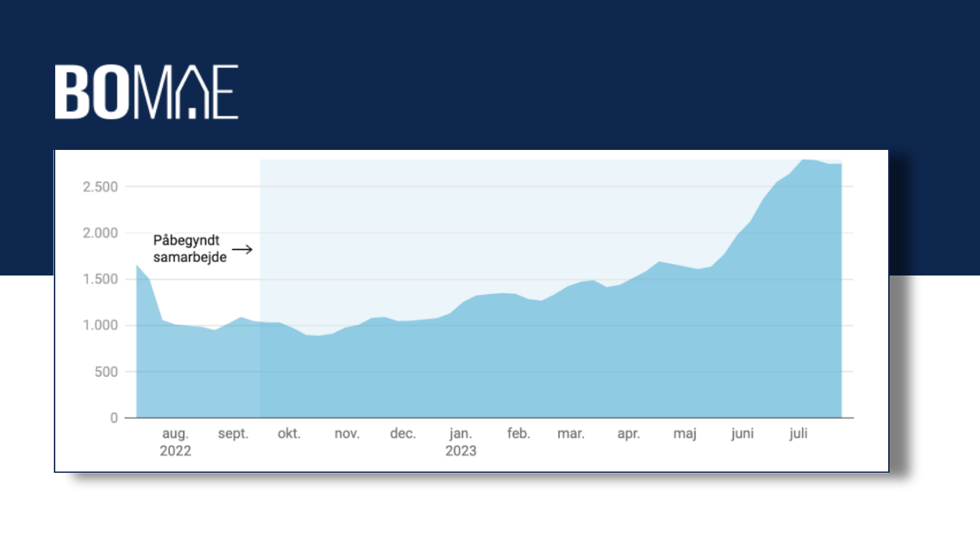Click the dec. month label
Viewport: 980px width, 551px height.
click(402, 434)
